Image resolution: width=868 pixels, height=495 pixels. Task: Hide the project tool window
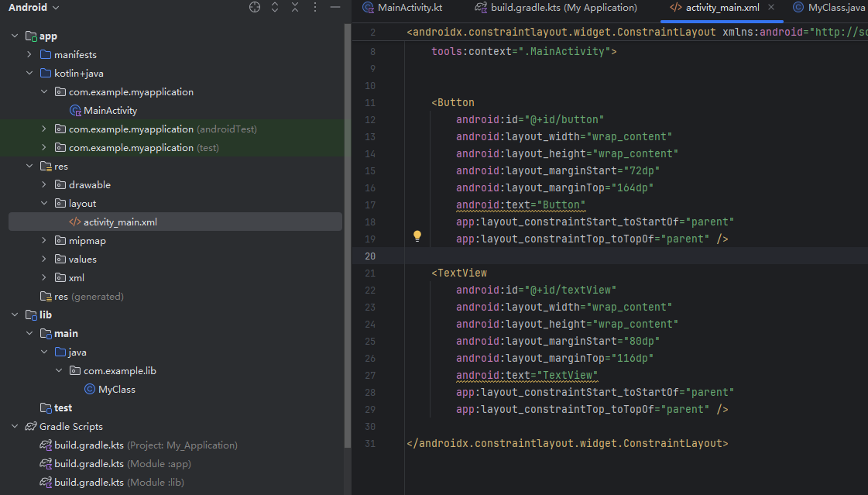point(335,8)
